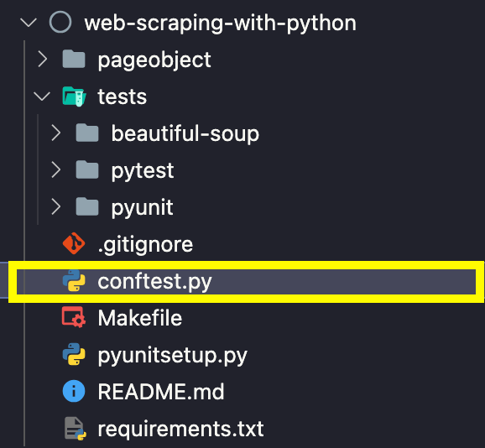Screen dimensions: 485x448
Task: Click the info icon of README.md
Action: point(74,391)
